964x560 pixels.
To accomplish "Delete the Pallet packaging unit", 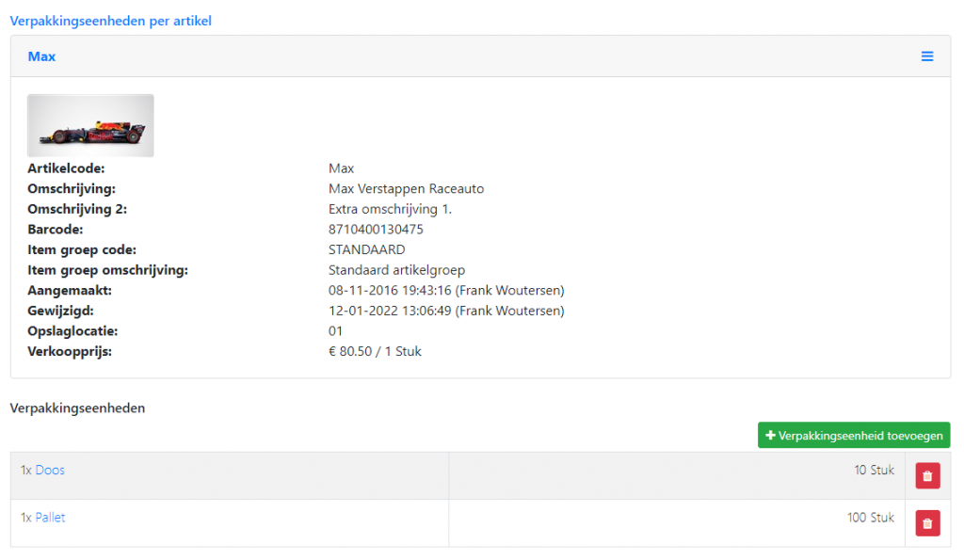I will (x=927, y=523).
